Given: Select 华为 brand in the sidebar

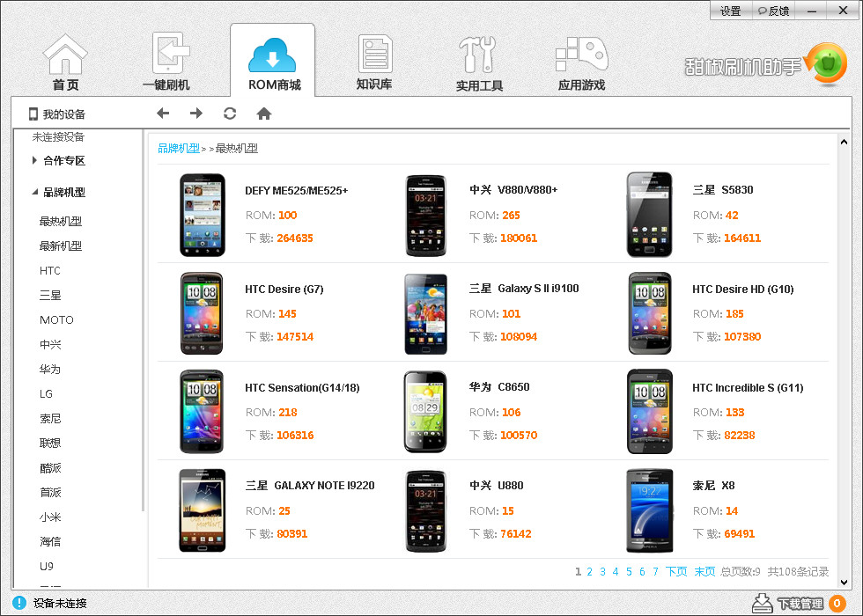Looking at the screenshot, I should [x=50, y=369].
